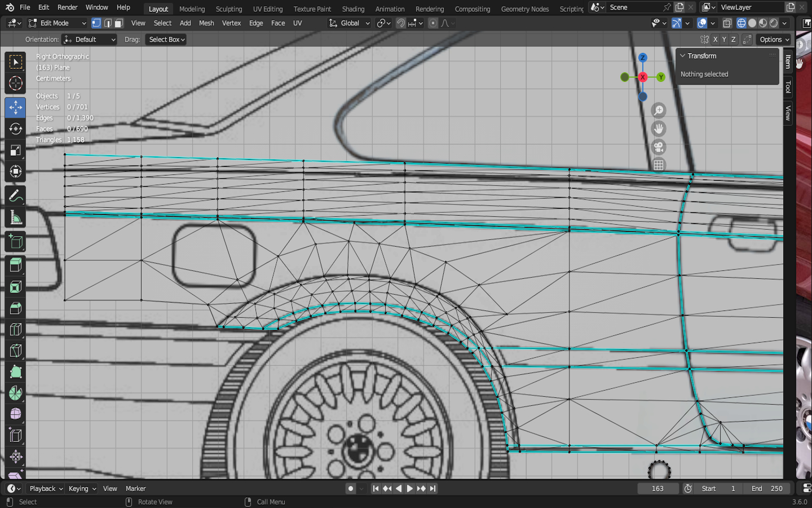812x508 pixels.
Task: Activate the Smooth vertices tool
Action: (16, 414)
